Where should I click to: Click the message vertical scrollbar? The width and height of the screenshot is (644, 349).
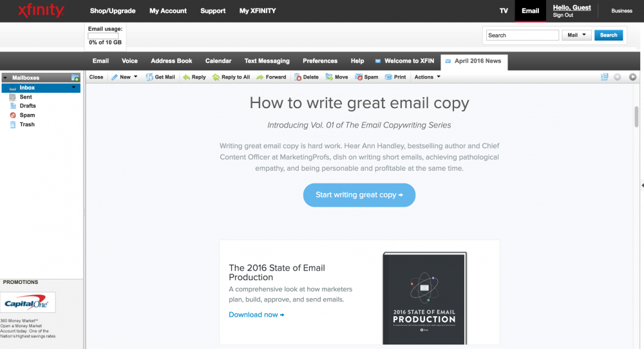(637, 117)
